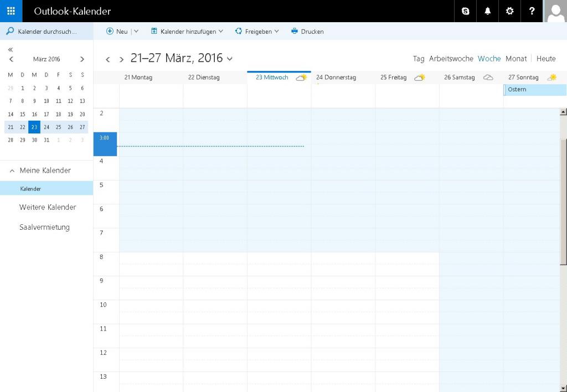The height and width of the screenshot is (392, 567).
Task: Go to the next week
Action: (121, 59)
